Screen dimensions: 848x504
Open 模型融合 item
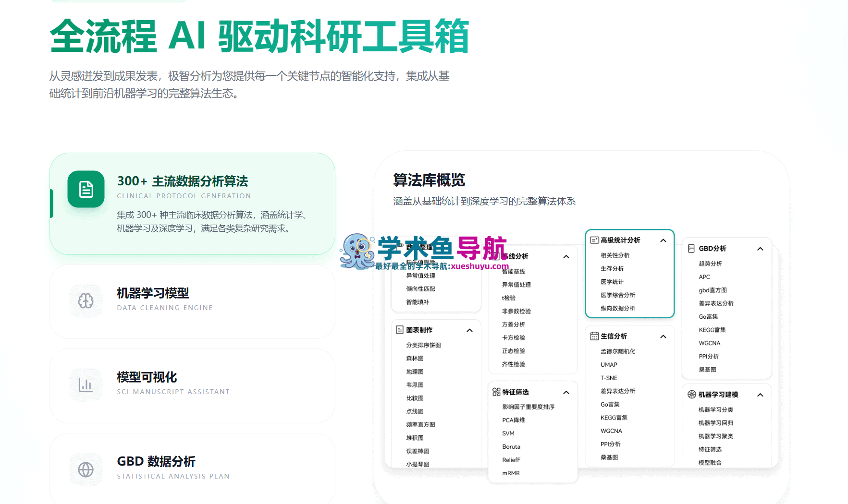710,463
